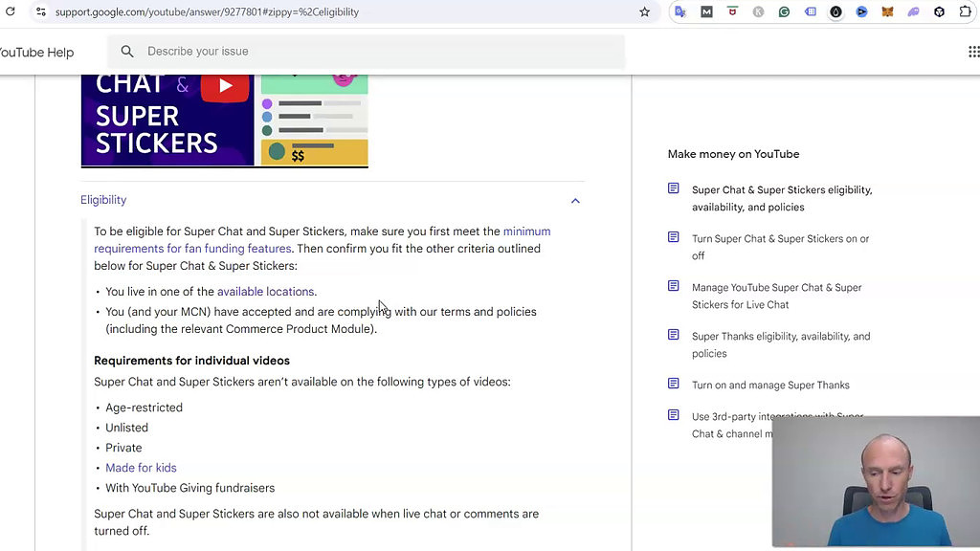Open the Grammarly extension icon
The width and height of the screenshot is (980, 551).
784,11
